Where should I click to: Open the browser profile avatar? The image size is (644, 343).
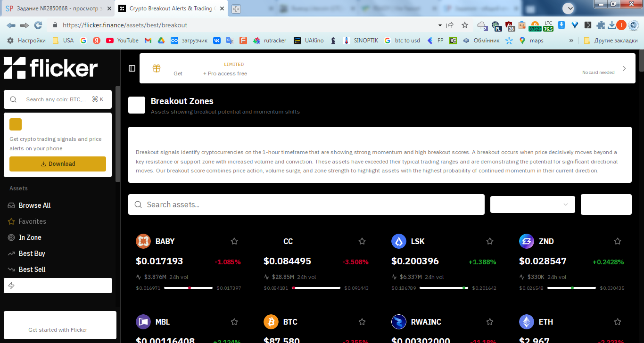pyautogui.click(x=621, y=25)
